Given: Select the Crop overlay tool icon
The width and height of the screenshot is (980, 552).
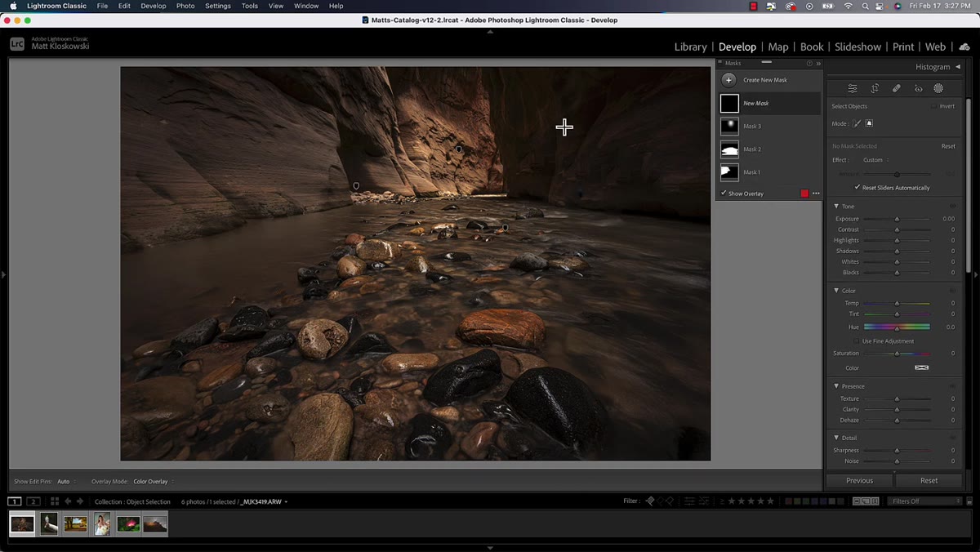Looking at the screenshot, I should (875, 88).
